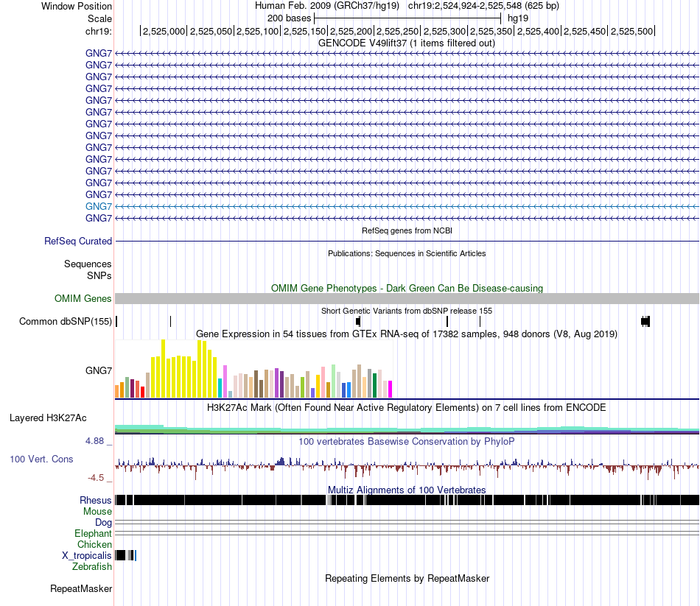Open the GTEx Gene Expression track title
This screenshot has height=606, width=700.
(407, 334)
